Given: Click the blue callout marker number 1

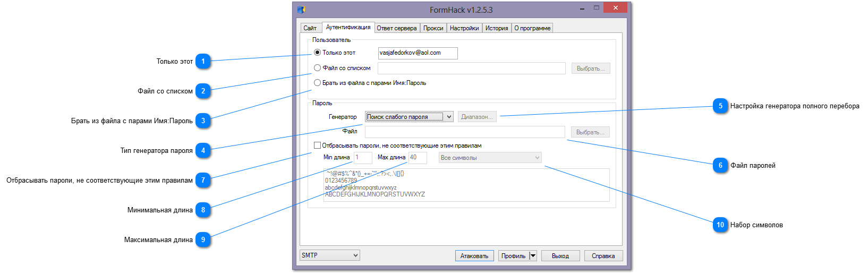Looking at the screenshot, I should point(203,62).
